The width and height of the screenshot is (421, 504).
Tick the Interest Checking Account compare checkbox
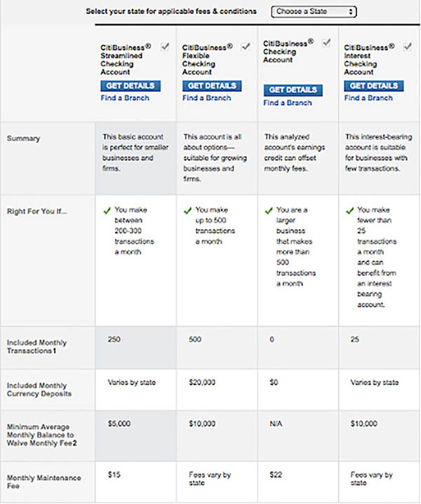tap(408, 46)
